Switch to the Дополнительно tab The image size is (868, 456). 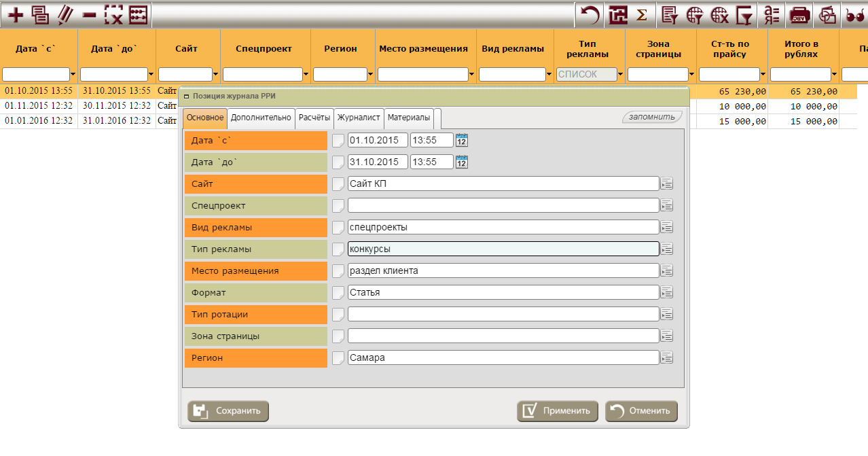[x=261, y=118]
